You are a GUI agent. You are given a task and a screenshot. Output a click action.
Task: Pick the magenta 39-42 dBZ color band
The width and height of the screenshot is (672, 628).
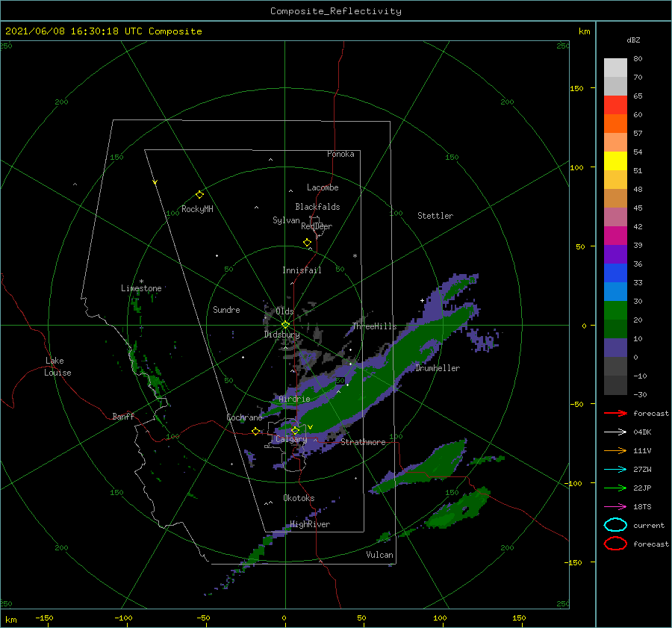[615, 236]
